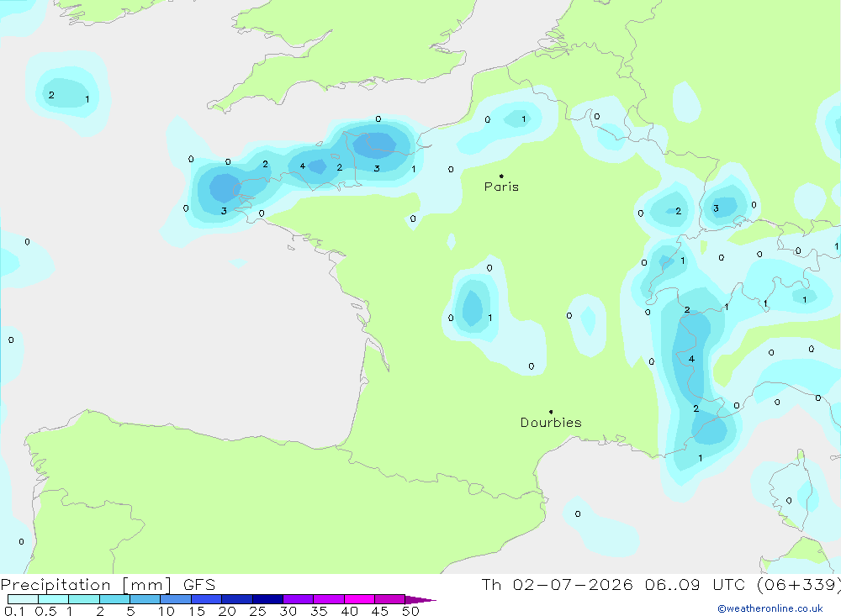Pick the 15–20 mm legend color

(x=207, y=599)
